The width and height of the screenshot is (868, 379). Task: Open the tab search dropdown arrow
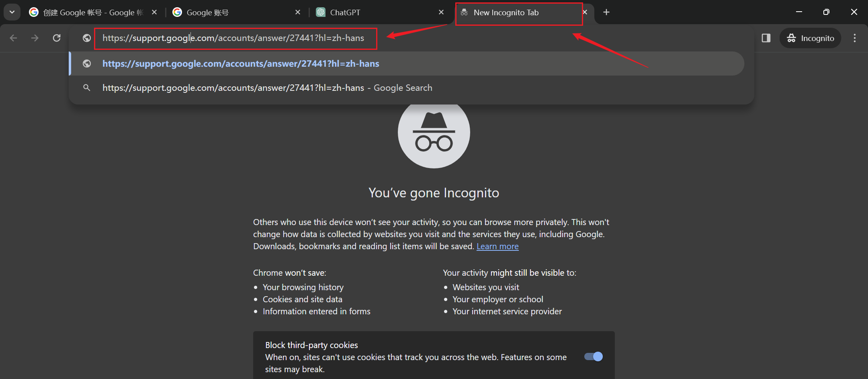(x=12, y=12)
